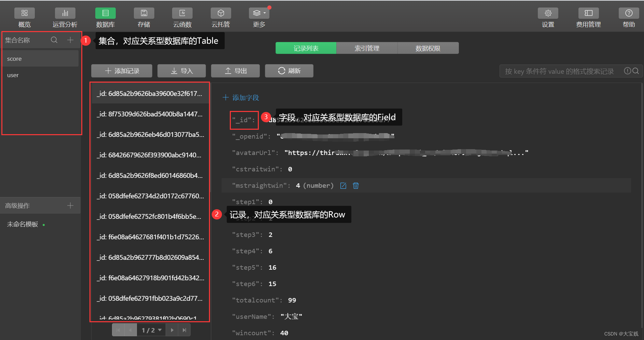The width and height of the screenshot is (644, 340).
Task: Switch to the 数据权限 tab
Action: click(x=428, y=48)
